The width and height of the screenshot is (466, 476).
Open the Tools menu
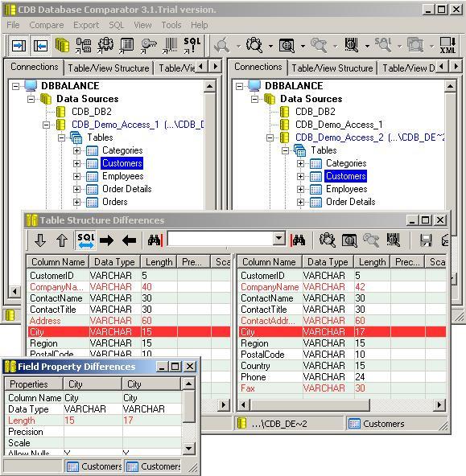[171, 25]
